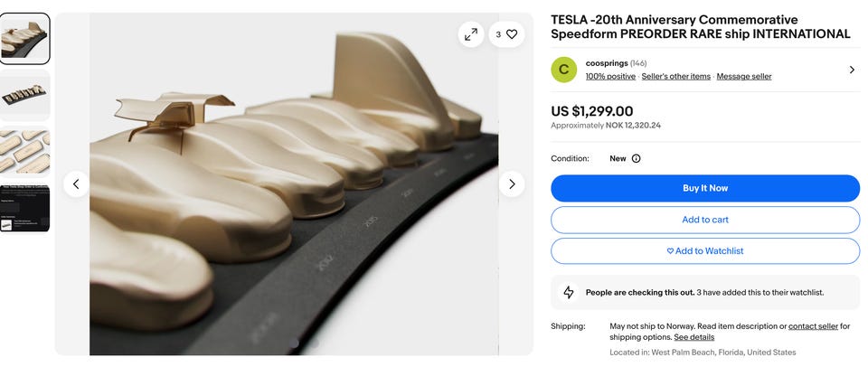Expand the product image to fullscreen
This screenshot has width=868, height=367.
(x=471, y=34)
